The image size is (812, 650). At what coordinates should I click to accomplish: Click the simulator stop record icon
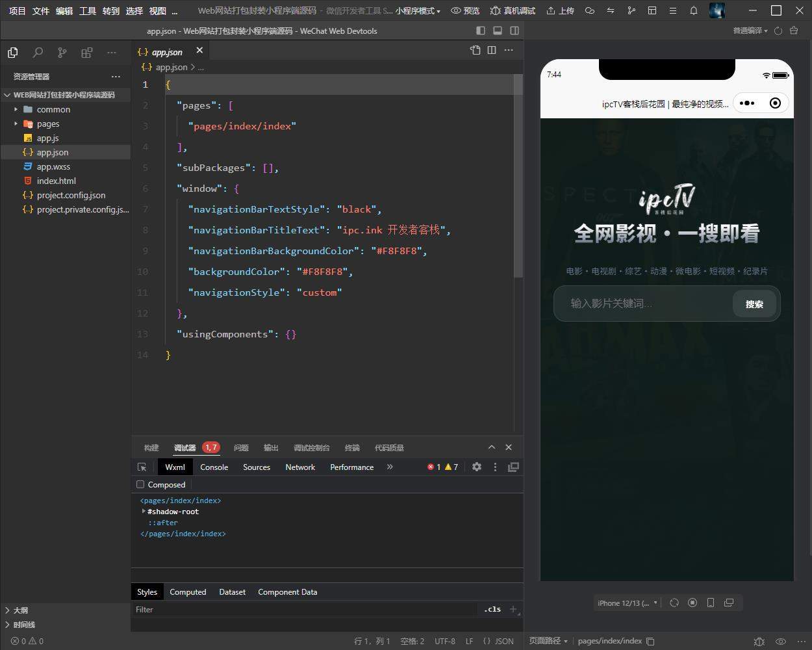pos(692,603)
